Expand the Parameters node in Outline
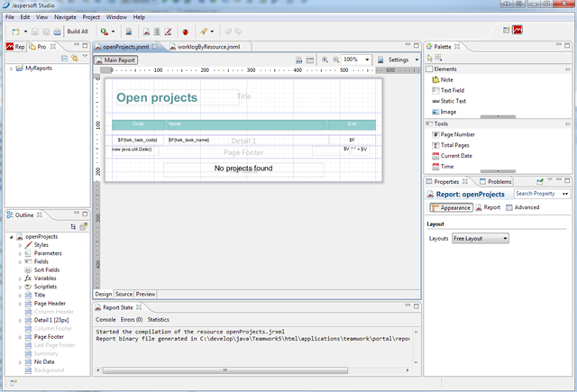 [x=20, y=253]
